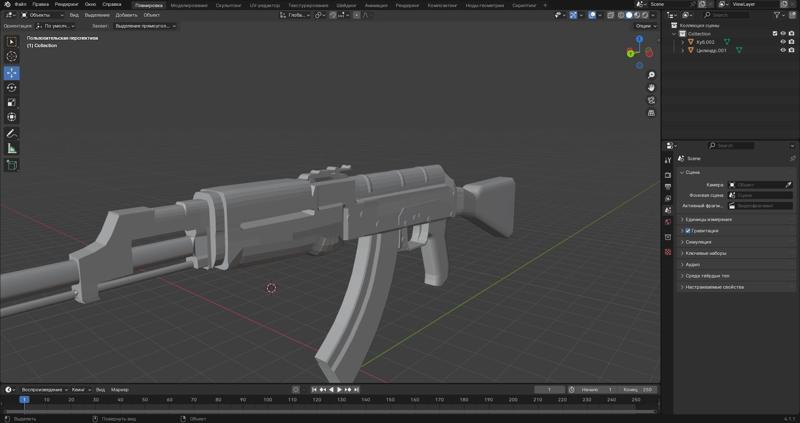
Task: Click the blue Z axis gizmo handle
Action: point(639,39)
